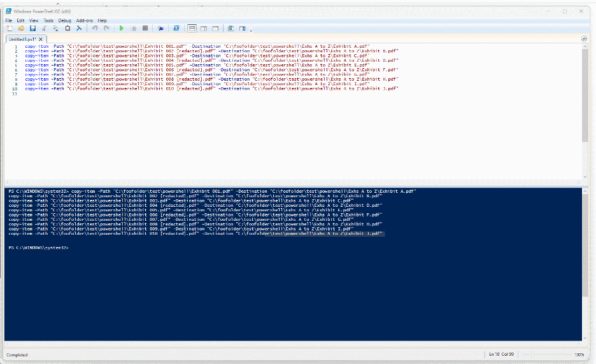The height and width of the screenshot is (364, 596).
Task: Open a new remote PowerShell tab
Action: [x=160, y=29]
